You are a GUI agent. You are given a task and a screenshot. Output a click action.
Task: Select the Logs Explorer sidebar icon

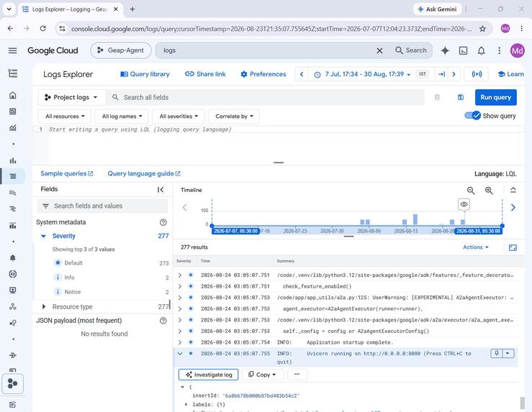coord(13,176)
